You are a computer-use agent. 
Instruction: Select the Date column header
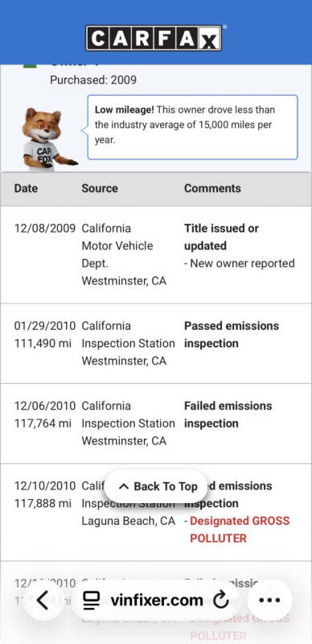[x=26, y=188]
